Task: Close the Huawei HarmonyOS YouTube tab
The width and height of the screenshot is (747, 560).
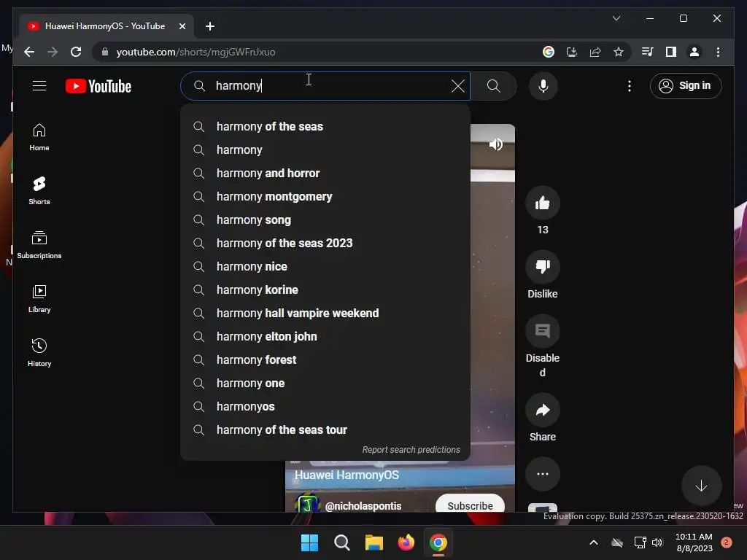Action: 182,26
